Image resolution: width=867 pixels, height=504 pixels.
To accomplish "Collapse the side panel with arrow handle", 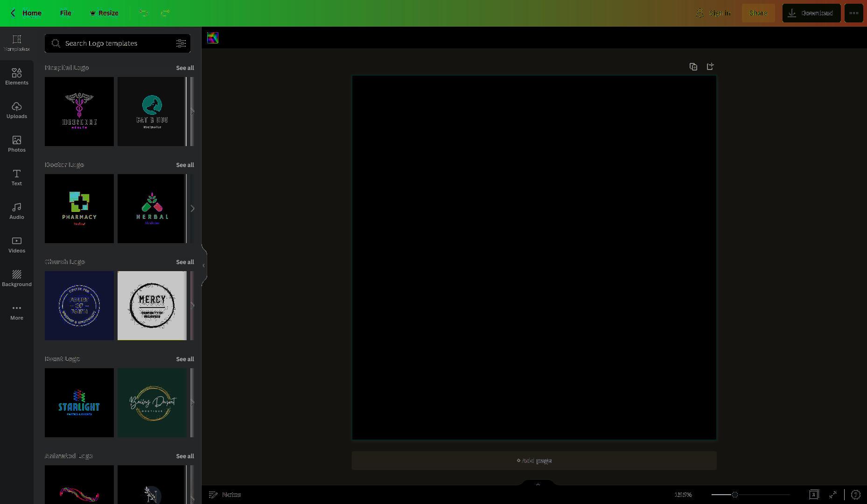I will [x=204, y=266].
